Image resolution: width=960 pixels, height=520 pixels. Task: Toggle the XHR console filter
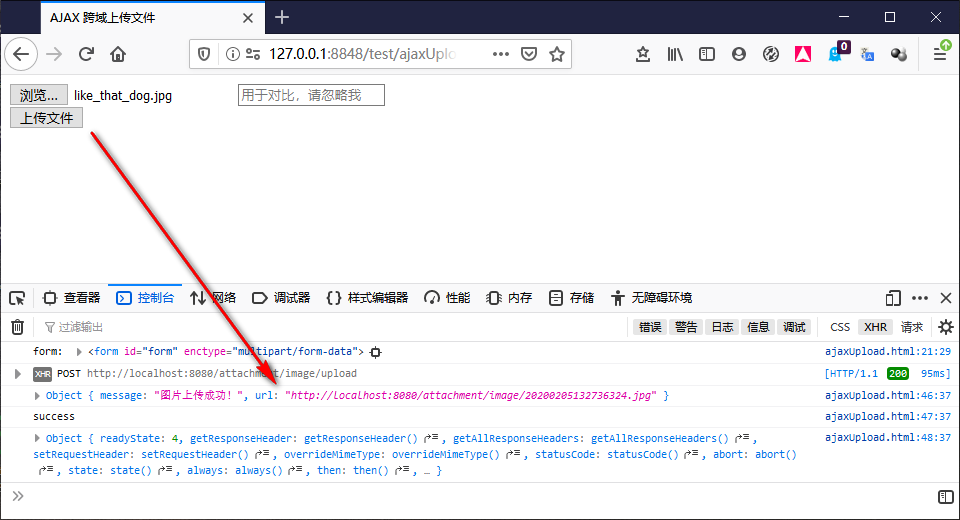876,327
